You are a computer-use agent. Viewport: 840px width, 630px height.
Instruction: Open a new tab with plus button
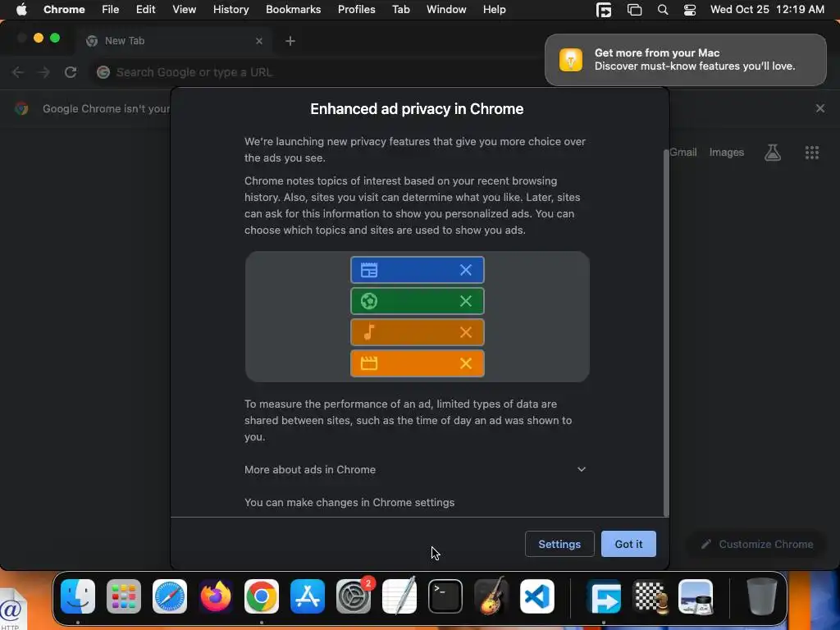tap(290, 41)
